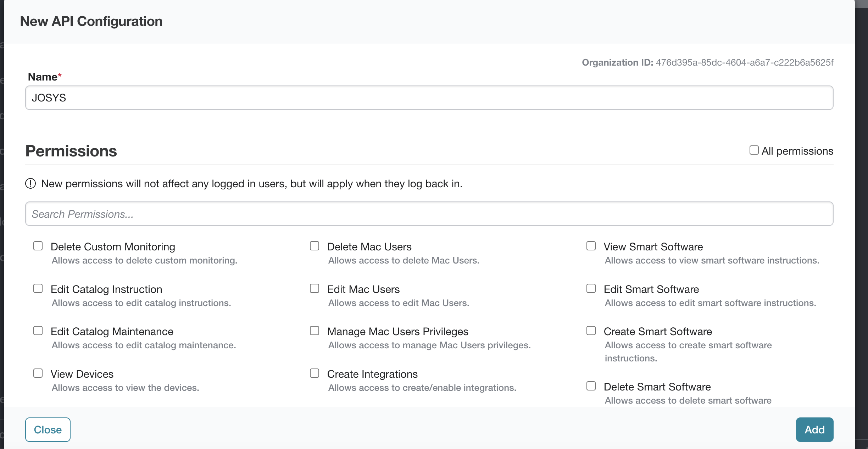The image size is (868, 449).
Task: Enable Manage Mac Users Privileges
Action: click(315, 331)
